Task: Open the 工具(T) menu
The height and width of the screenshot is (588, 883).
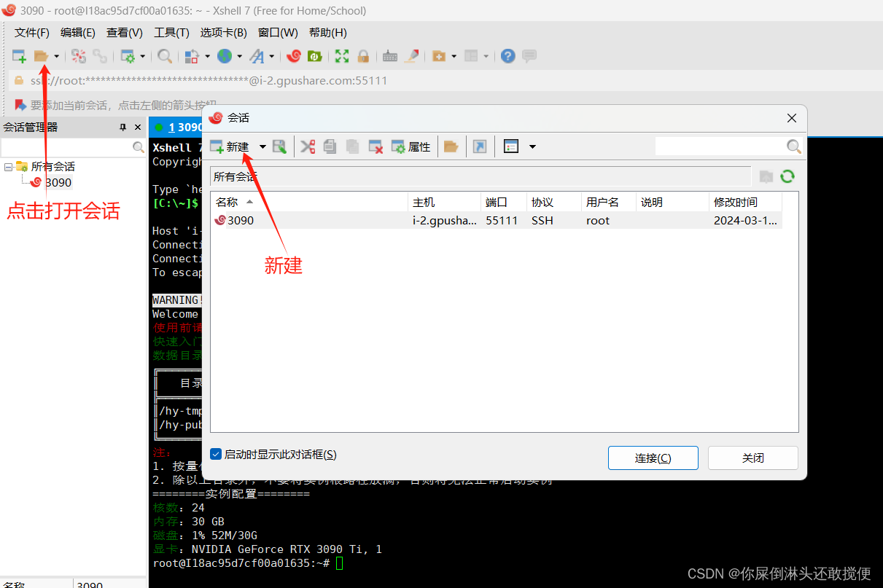Action: pos(171,33)
